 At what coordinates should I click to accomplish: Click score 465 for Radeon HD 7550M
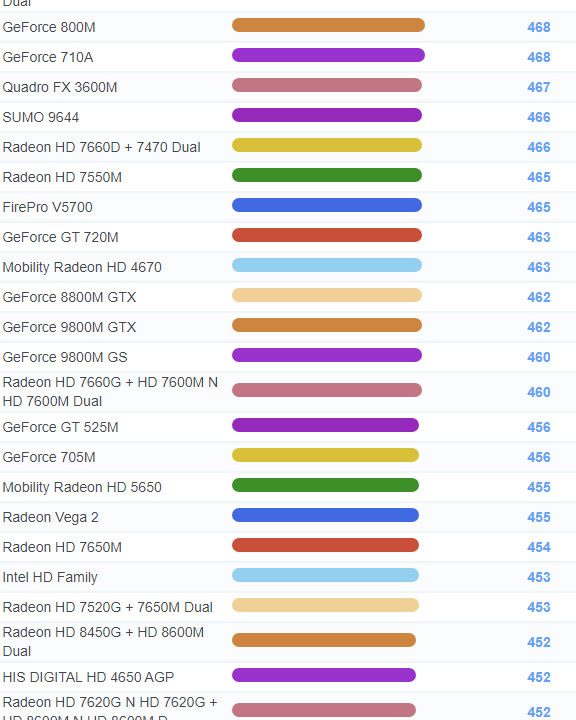point(539,177)
